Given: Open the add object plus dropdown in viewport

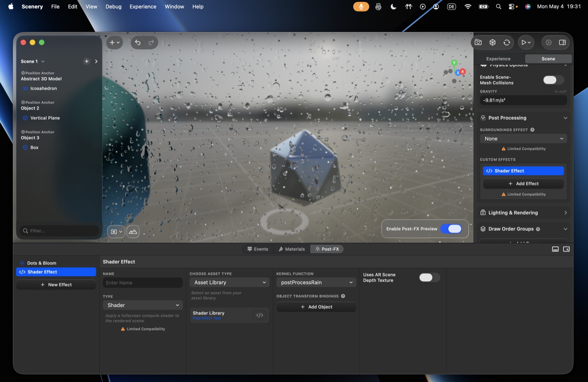Looking at the screenshot, I should [x=114, y=43].
